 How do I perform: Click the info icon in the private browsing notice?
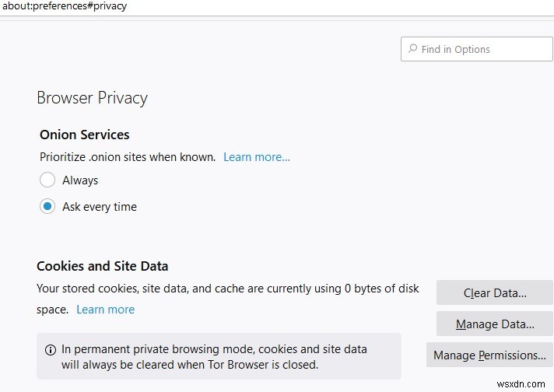click(51, 350)
